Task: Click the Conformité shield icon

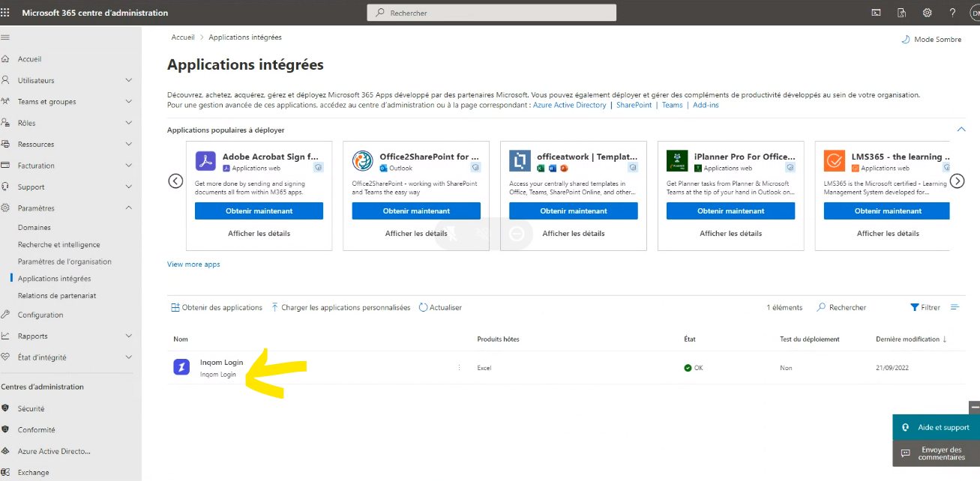Action: click(x=5, y=430)
